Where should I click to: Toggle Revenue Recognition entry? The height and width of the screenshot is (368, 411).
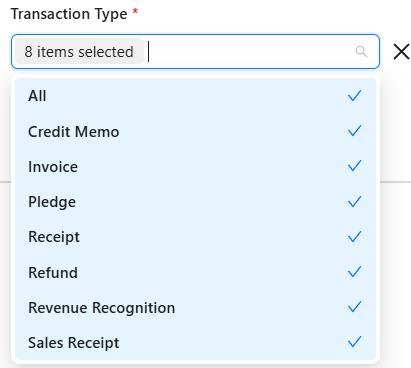pos(195,307)
